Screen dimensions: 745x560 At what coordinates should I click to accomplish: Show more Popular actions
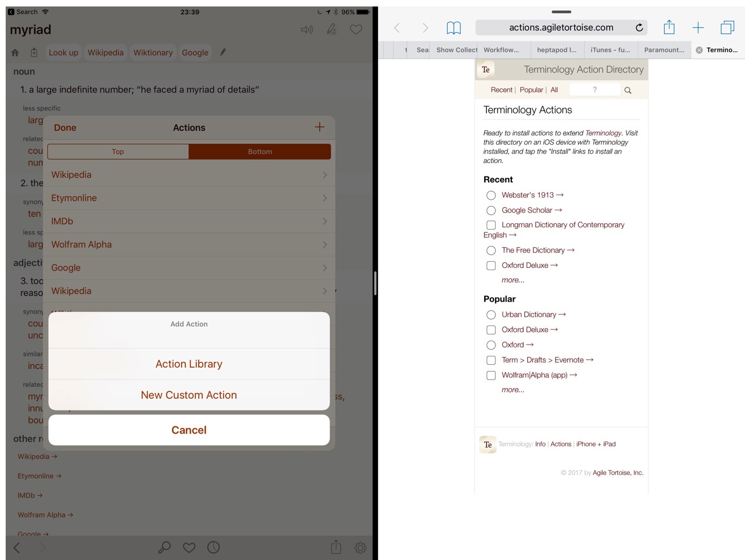pos(512,390)
